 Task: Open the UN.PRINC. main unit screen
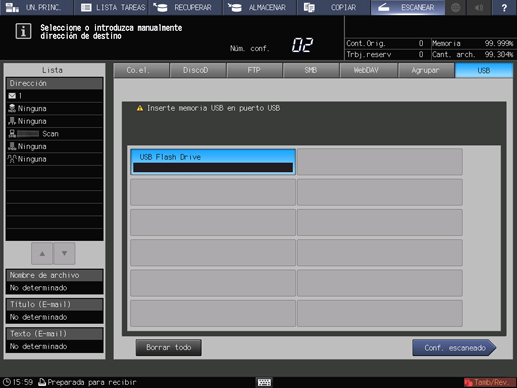coord(36,7)
